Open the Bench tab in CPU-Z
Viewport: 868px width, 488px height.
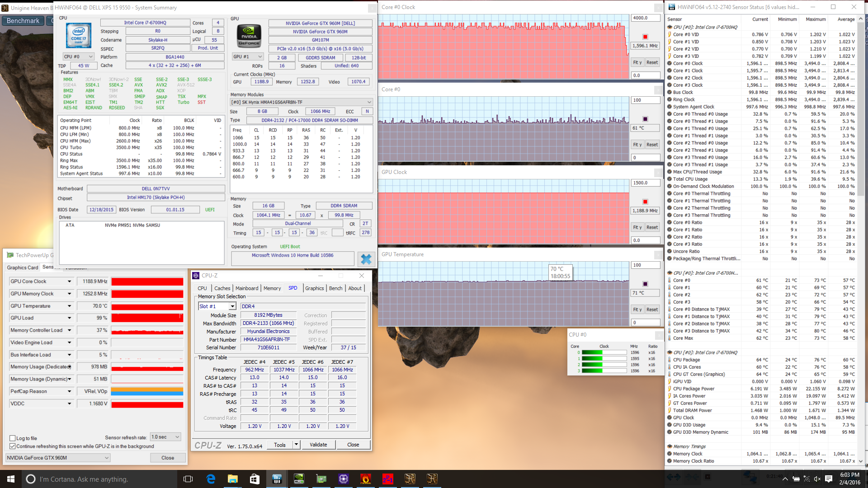(x=336, y=288)
